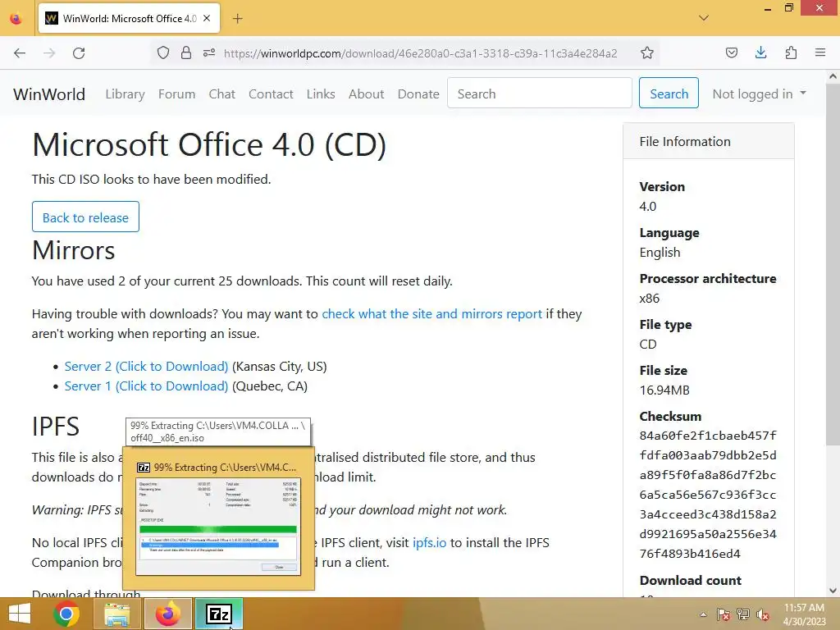Image resolution: width=840 pixels, height=630 pixels.
Task: Open the site permissions icon in address bar
Action: point(209,53)
